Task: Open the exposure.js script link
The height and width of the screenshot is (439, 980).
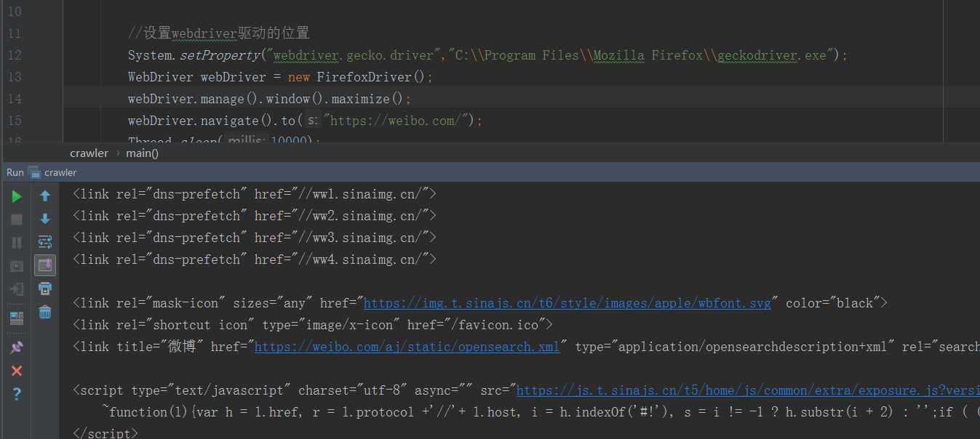Action: point(748,390)
